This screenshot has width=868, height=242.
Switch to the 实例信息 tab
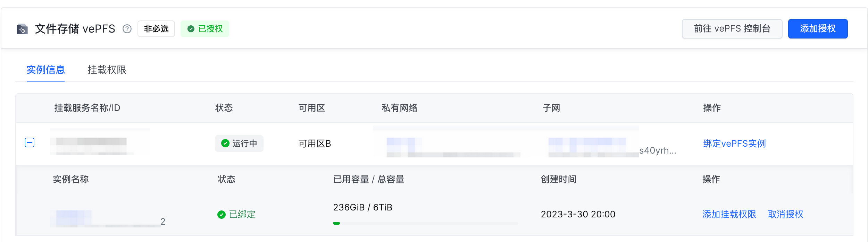(x=46, y=70)
